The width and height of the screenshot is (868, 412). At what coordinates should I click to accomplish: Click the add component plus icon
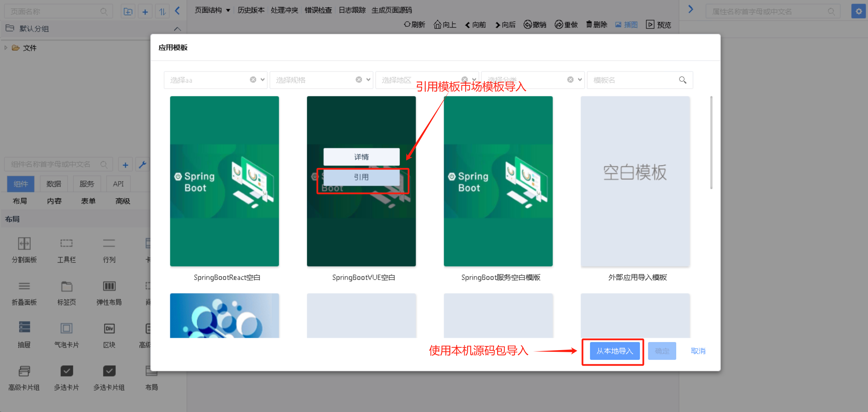[x=125, y=165]
